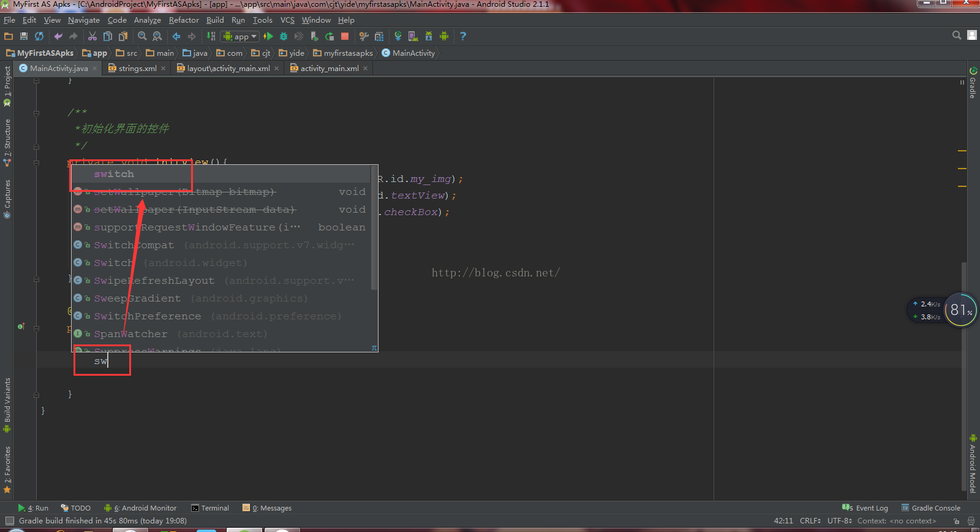
Task: Open the Android Monitor tool window
Action: [140, 508]
